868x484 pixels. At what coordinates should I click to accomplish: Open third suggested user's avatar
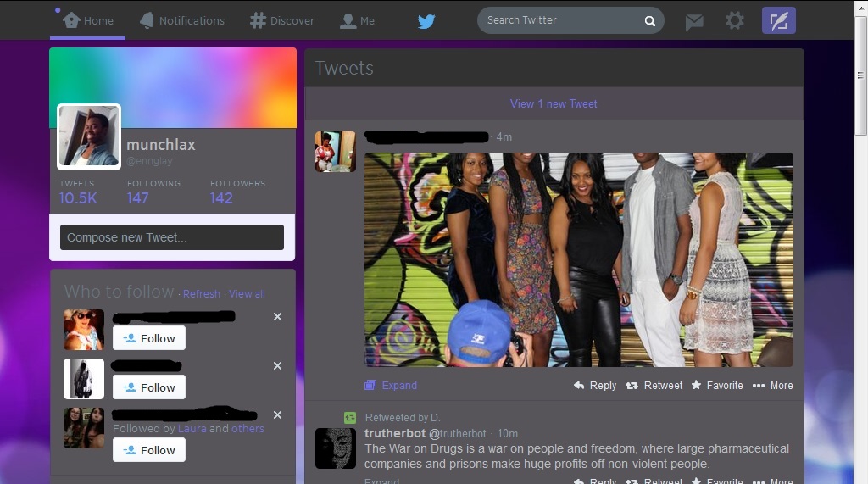(84, 427)
